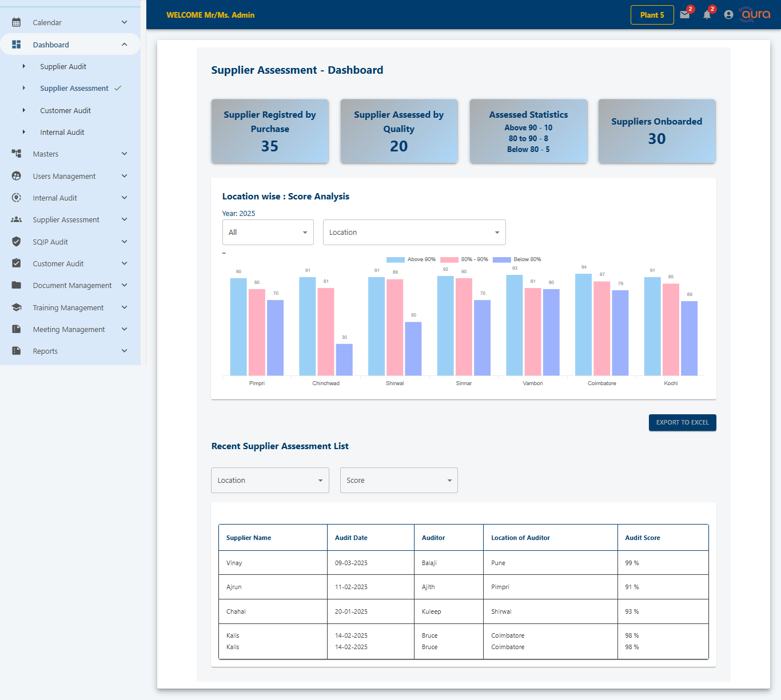
Task: Open the Meeting Management menu
Action: click(70, 329)
